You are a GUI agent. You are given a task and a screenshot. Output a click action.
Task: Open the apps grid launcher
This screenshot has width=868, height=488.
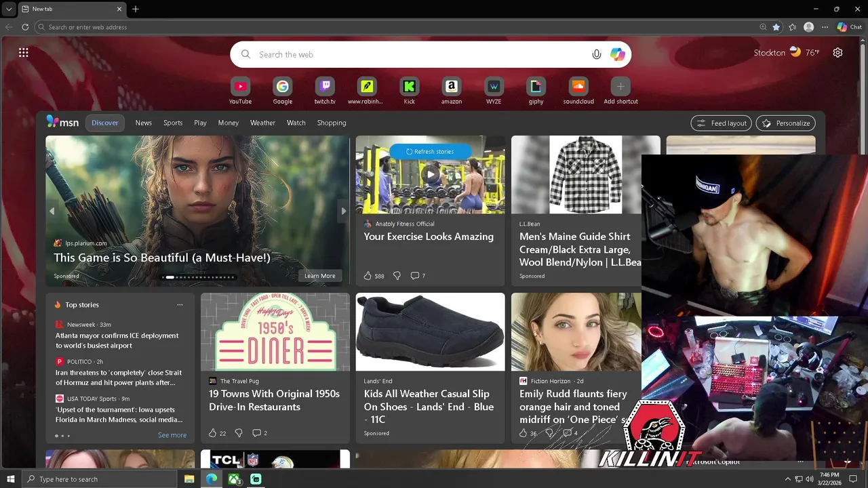(24, 53)
